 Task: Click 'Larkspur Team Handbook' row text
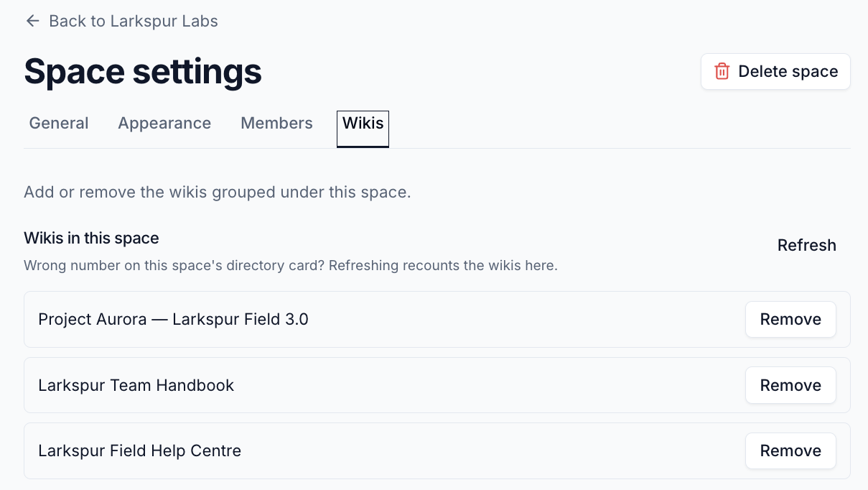[136, 385]
